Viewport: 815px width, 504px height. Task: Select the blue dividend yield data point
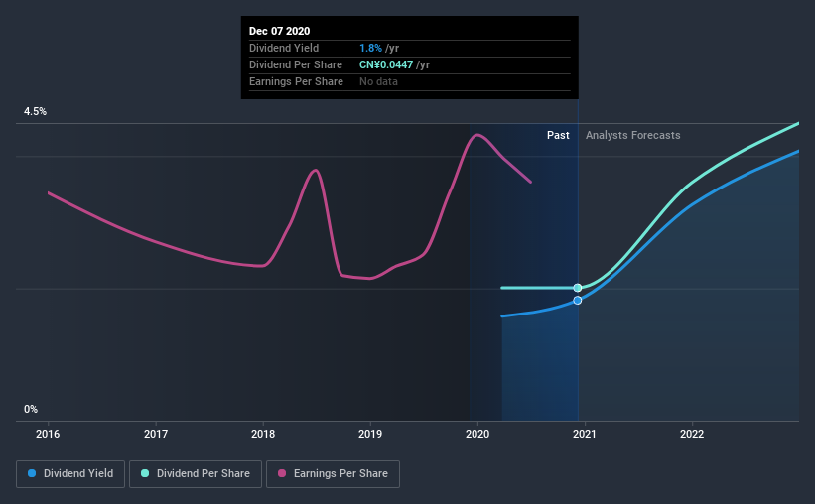click(578, 300)
